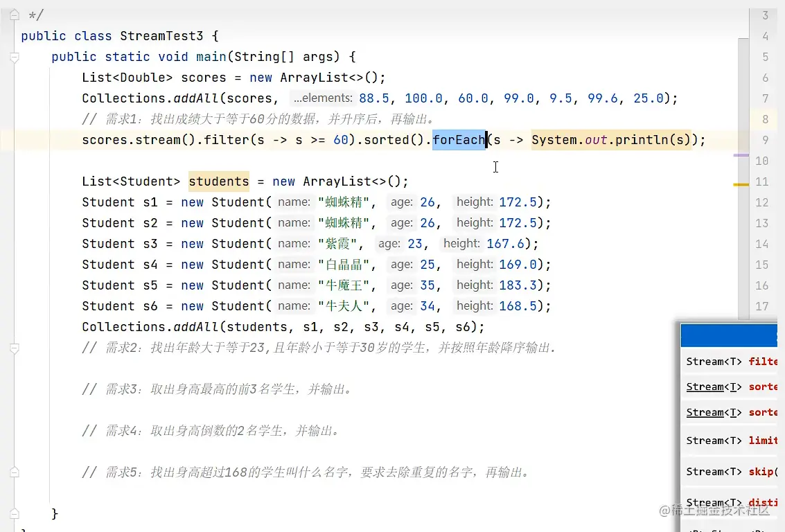Click height value 167.6 of s3
785x532 pixels.
pyautogui.click(x=505, y=244)
